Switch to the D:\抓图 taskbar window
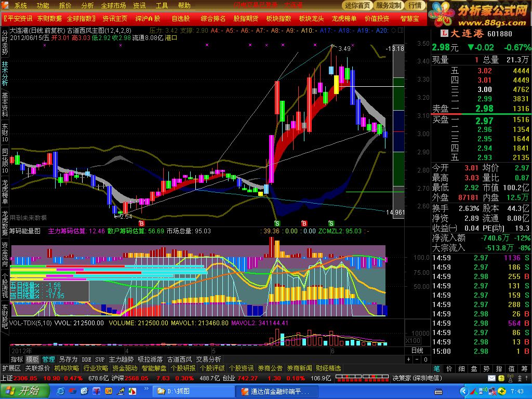Viewport: 532px width, 399px height. tap(192, 391)
